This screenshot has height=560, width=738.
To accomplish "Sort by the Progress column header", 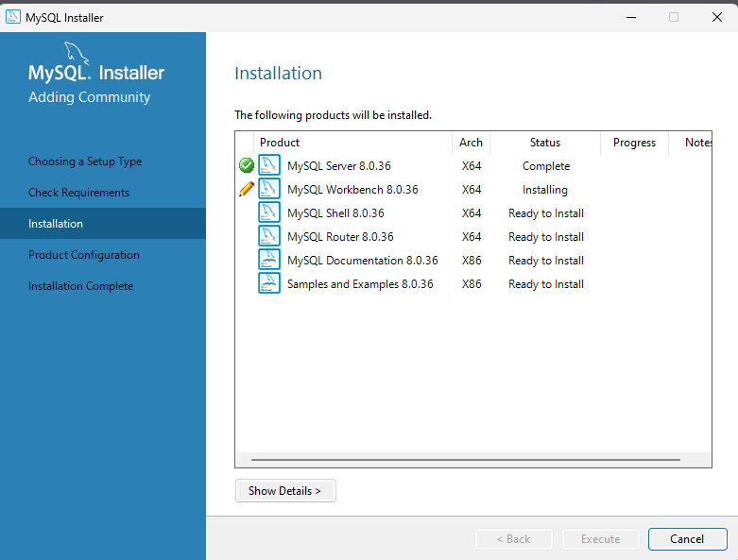I will pyautogui.click(x=634, y=143).
